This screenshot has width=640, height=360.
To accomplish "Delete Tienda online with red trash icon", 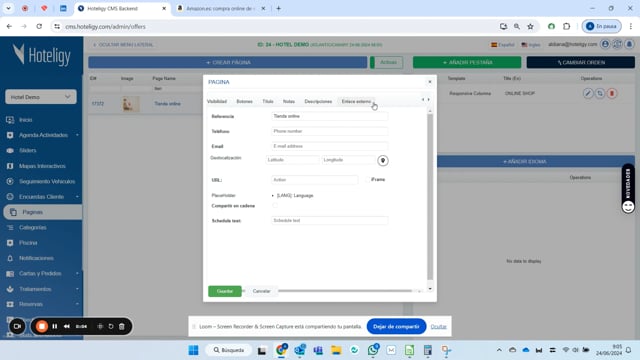I will coord(611,93).
